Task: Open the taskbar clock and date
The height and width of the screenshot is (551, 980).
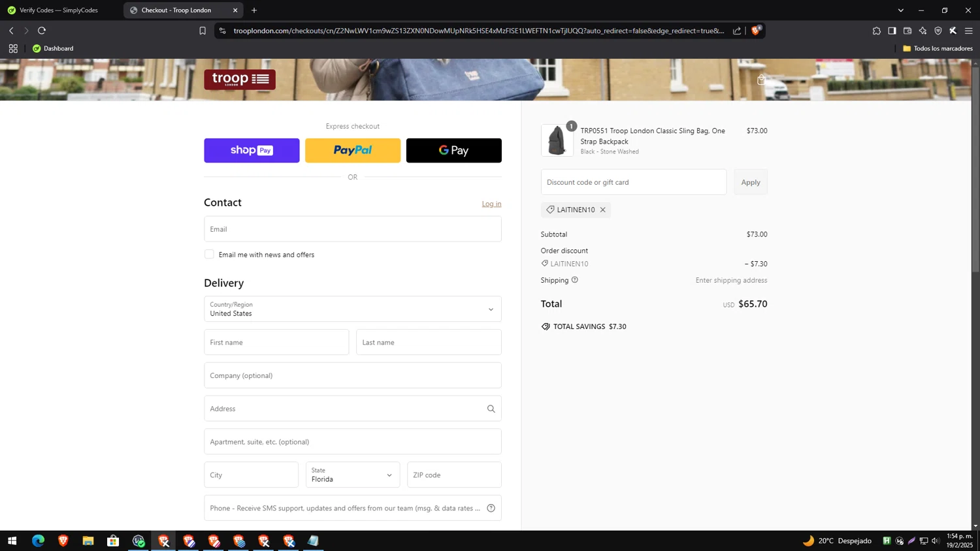Action: (959, 541)
